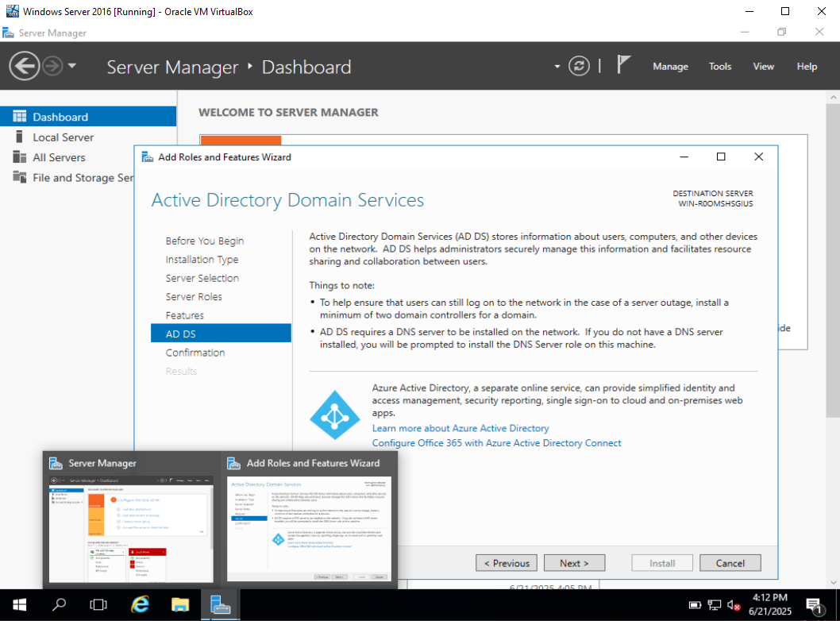Select Dashboard in the left pane
This screenshot has width=840, height=621.
pyautogui.click(x=88, y=117)
